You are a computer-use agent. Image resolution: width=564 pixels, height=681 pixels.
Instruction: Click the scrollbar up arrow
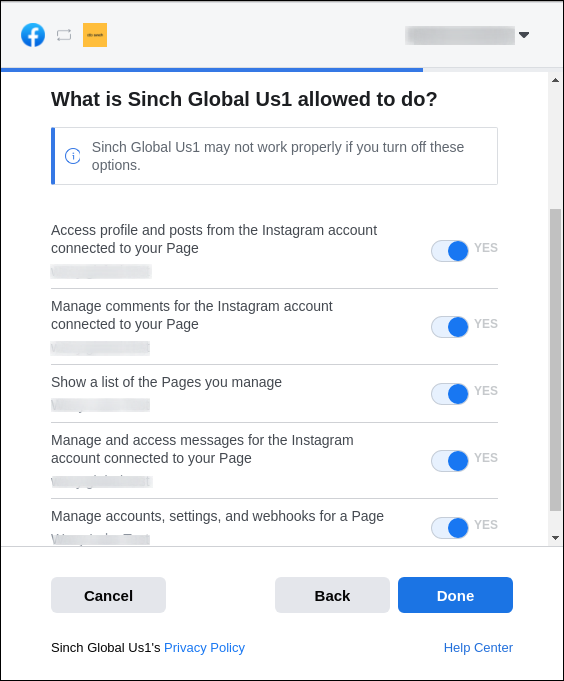(x=555, y=80)
